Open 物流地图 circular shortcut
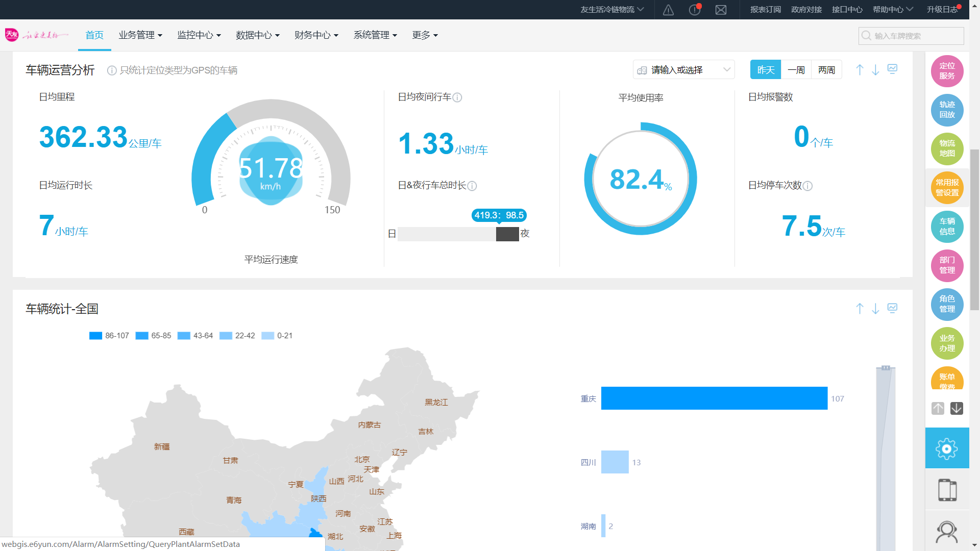Viewport: 980px width, 551px height. (x=947, y=148)
